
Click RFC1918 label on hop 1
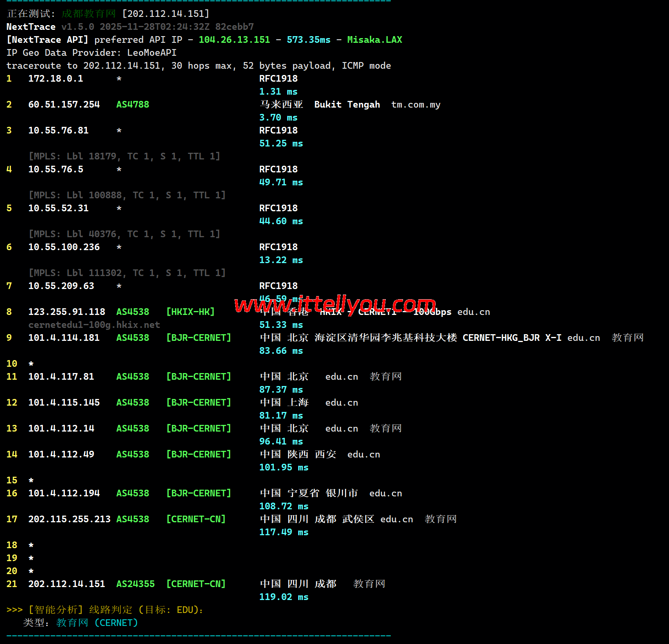278,79
